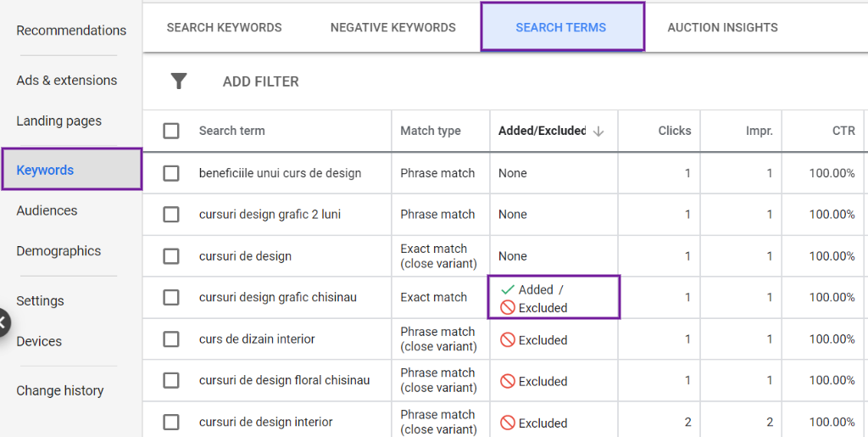Click the term cursuri design grafic chisinau
The width and height of the screenshot is (868, 437).
(278, 298)
